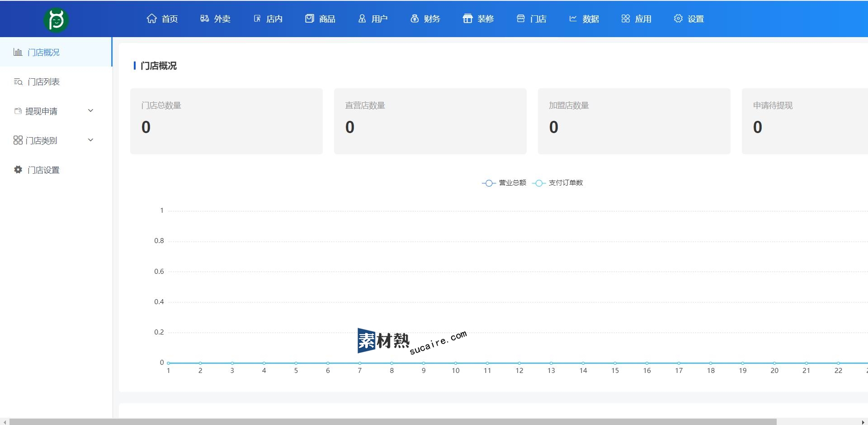The image size is (868, 425).
Task: Click the horizontal scrollbar thumb
Action: (392, 422)
